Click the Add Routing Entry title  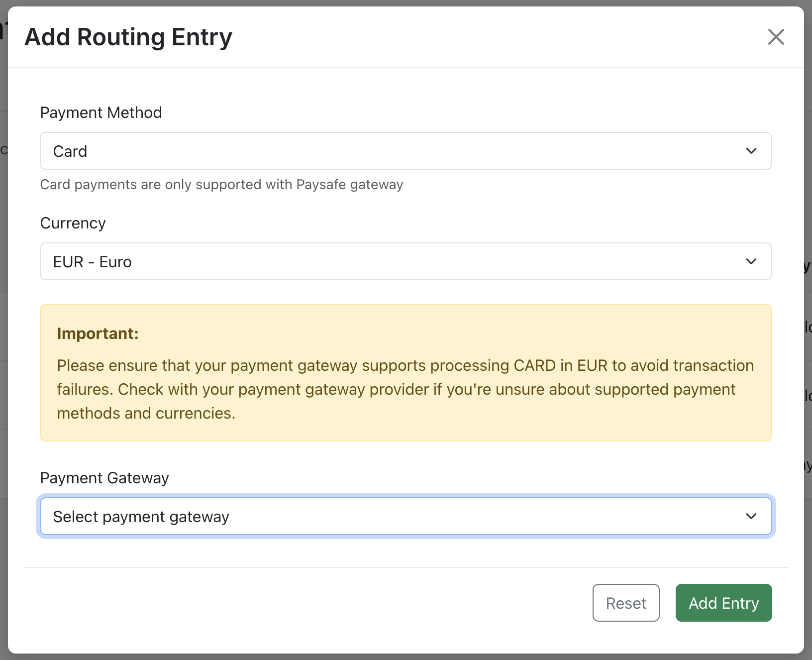click(x=128, y=37)
